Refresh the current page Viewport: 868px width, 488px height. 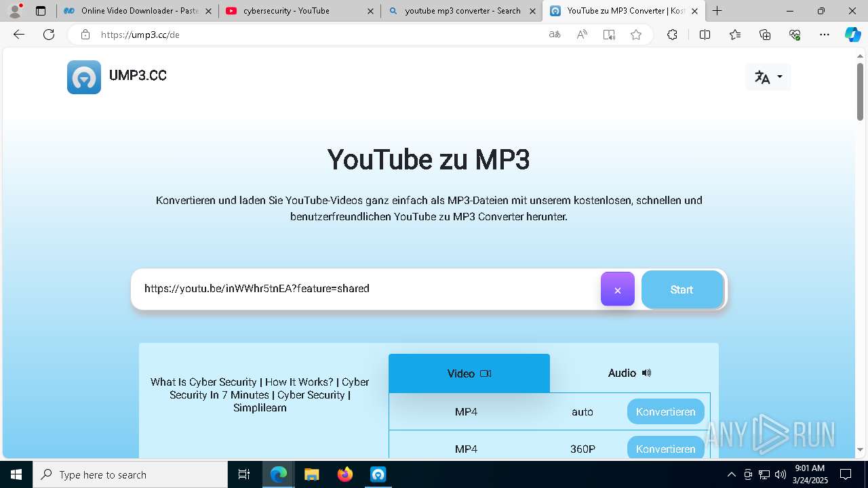(x=49, y=35)
